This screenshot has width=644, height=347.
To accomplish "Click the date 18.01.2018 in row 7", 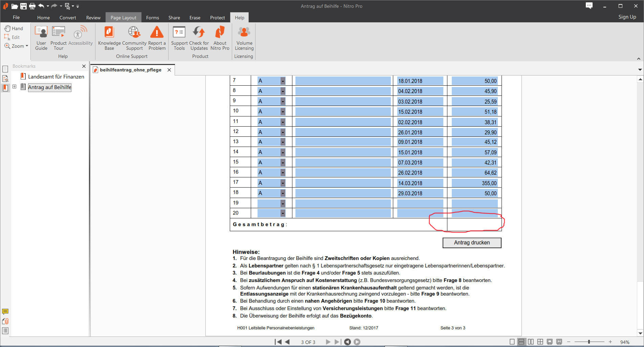I will click(410, 81).
